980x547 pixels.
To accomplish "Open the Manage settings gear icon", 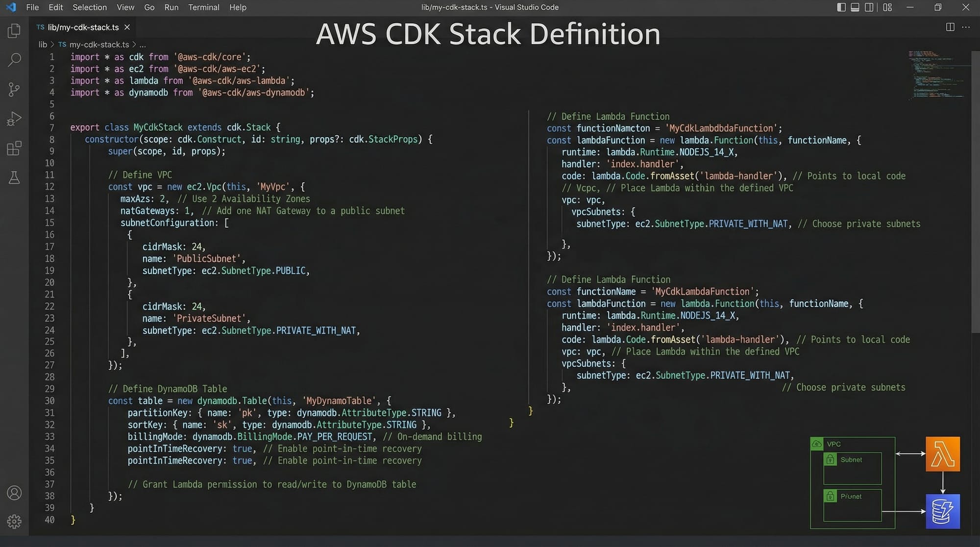I will 14,522.
